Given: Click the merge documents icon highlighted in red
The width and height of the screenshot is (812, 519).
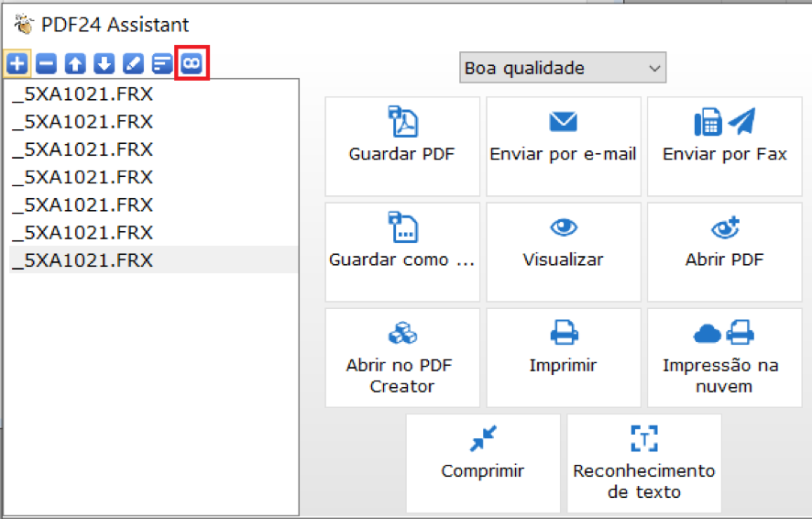Looking at the screenshot, I should [192, 63].
